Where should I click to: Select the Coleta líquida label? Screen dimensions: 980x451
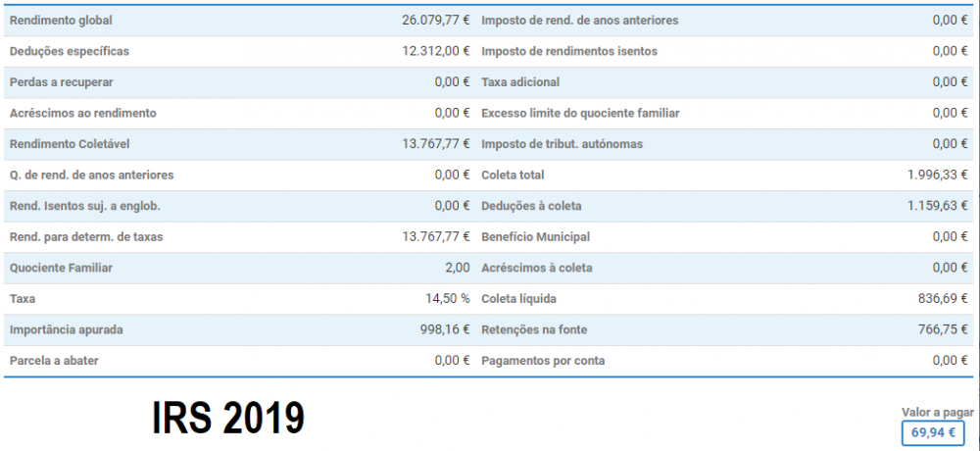518,299
